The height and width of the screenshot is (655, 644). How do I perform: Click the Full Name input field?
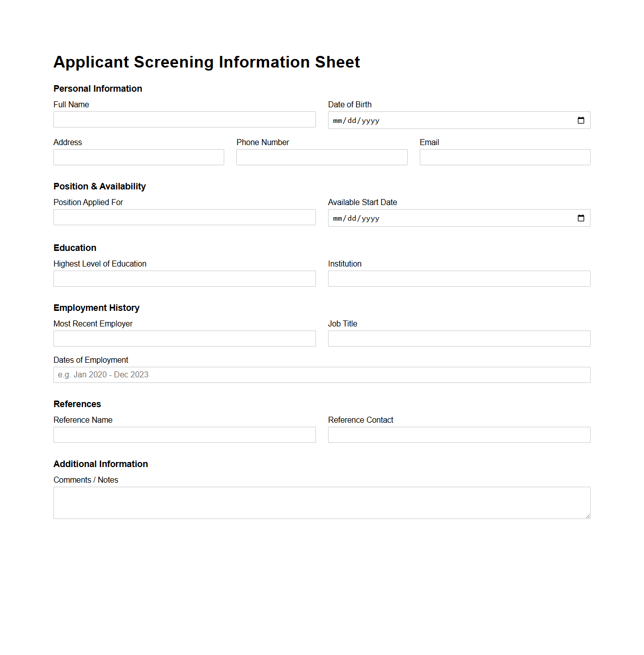184,119
